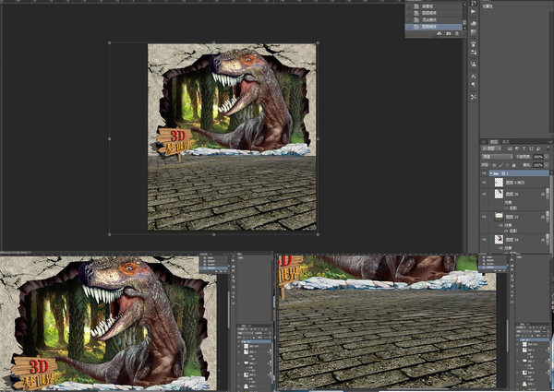Open the Paragraph panel pilcrow icon
This screenshot has width=554, height=392.
pyautogui.click(x=473, y=85)
